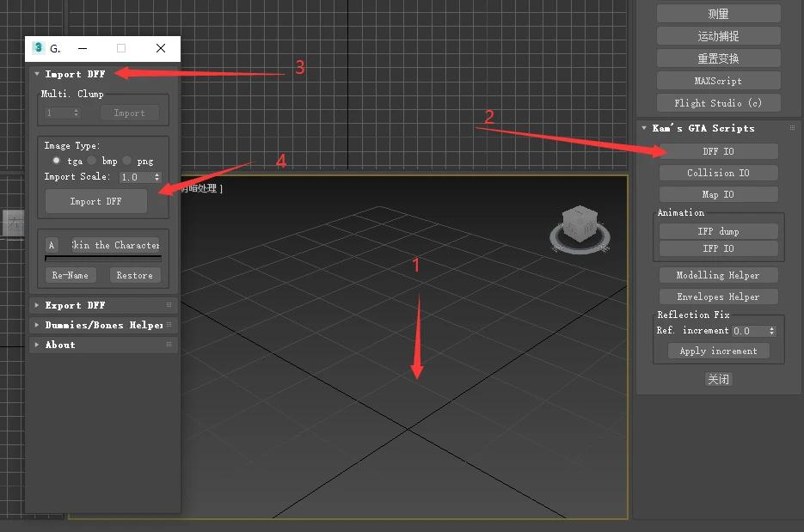Open the MAXScript utility
This screenshot has height=532, width=804.
718,81
